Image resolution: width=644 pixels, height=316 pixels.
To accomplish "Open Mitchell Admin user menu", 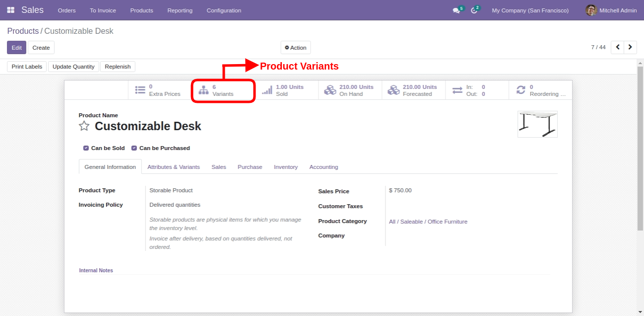I will pos(611,10).
